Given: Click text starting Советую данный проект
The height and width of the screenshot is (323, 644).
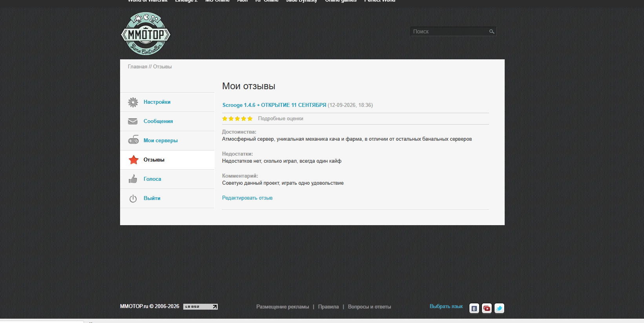Looking at the screenshot, I should (283, 183).
